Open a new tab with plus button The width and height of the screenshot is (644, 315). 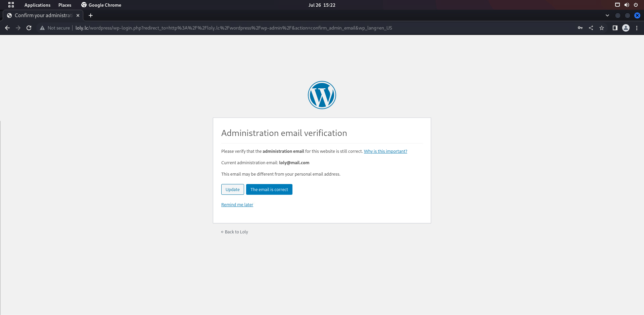click(x=91, y=15)
